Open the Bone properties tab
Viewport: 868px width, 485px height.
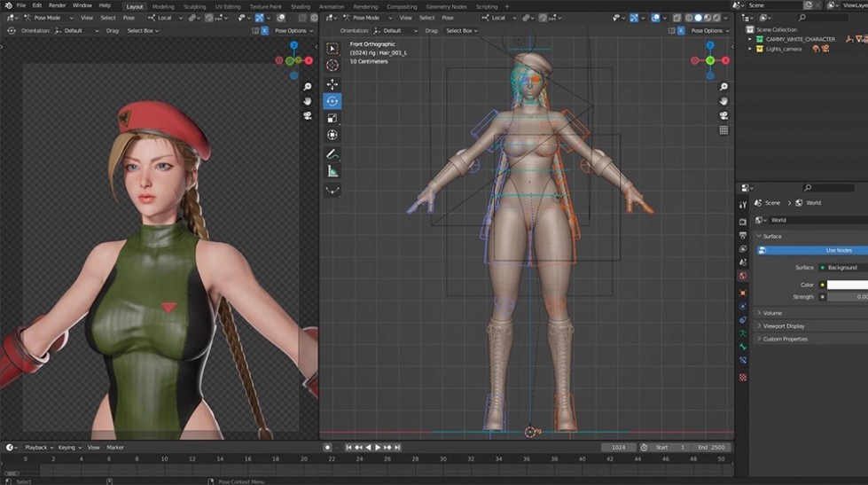click(743, 347)
